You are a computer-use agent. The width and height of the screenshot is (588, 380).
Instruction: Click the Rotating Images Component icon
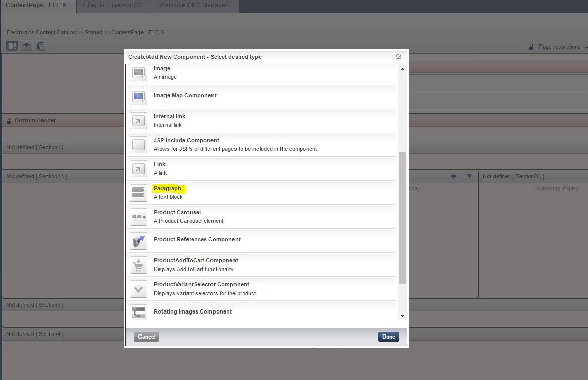pyautogui.click(x=138, y=312)
